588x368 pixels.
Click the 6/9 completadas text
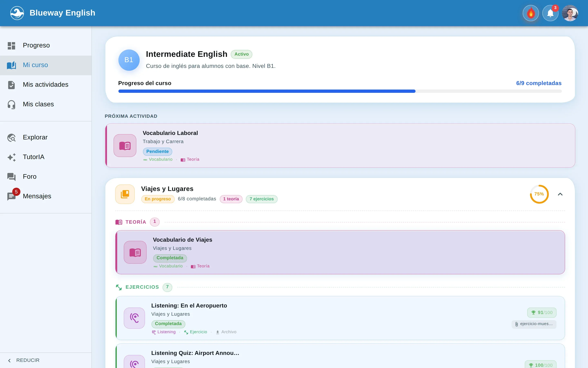coord(539,83)
